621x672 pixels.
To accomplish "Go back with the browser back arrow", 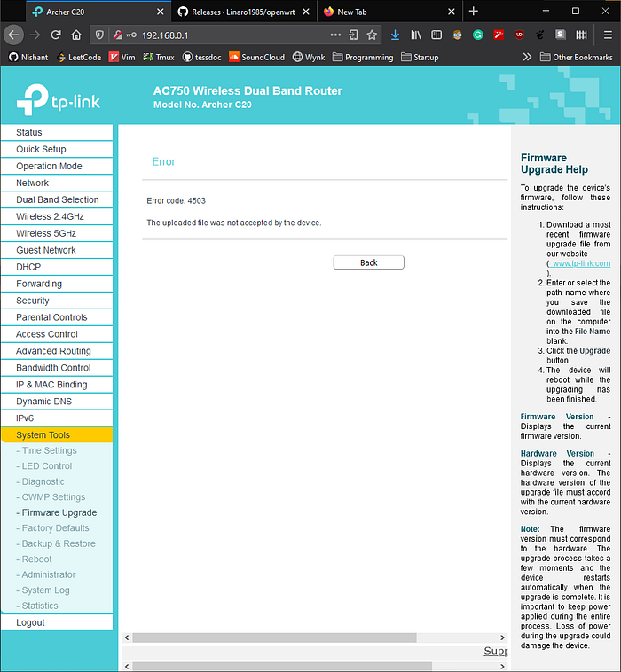I will pos(13,35).
